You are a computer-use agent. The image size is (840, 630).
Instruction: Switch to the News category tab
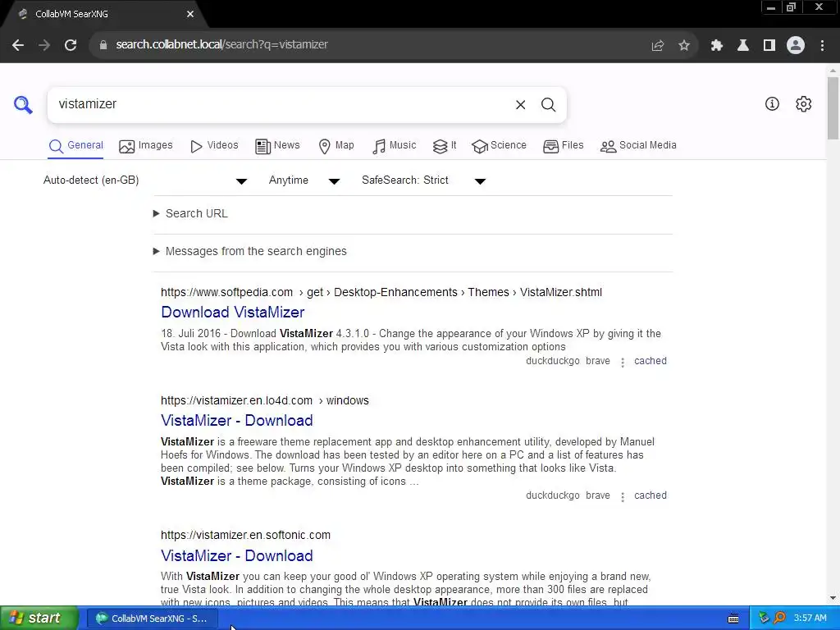(x=277, y=146)
